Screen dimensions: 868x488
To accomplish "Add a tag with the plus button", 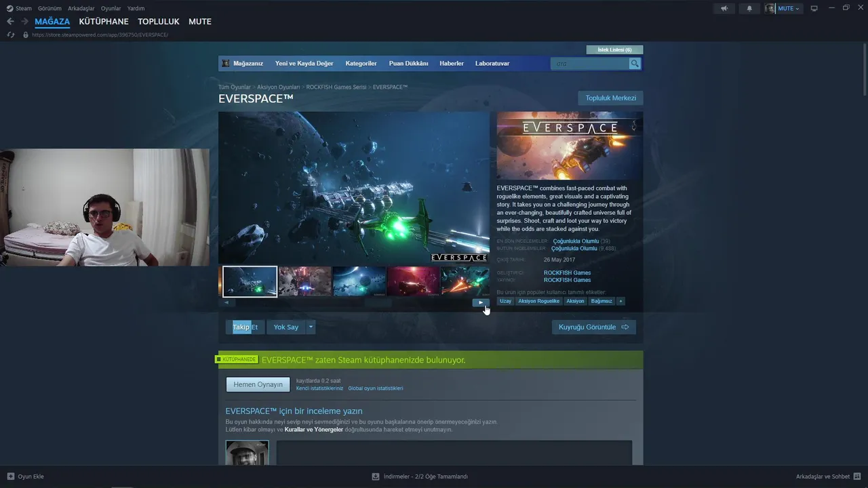I will click(620, 301).
